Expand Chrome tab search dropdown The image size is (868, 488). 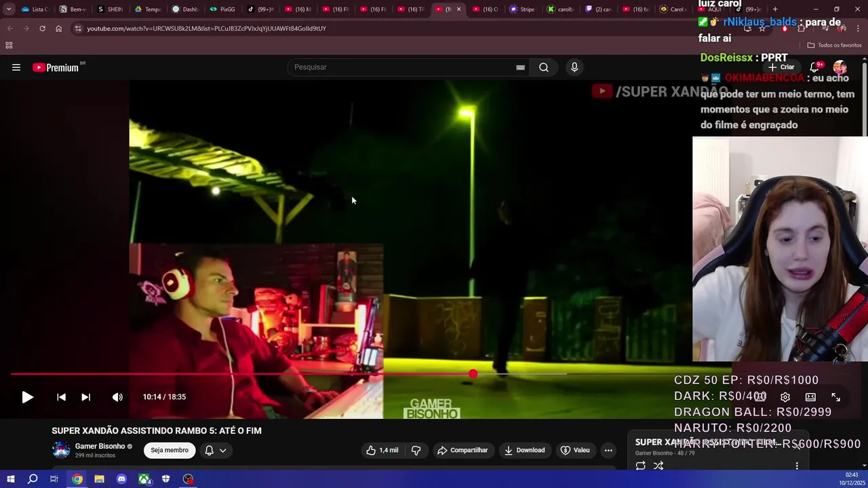click(8, 9)
